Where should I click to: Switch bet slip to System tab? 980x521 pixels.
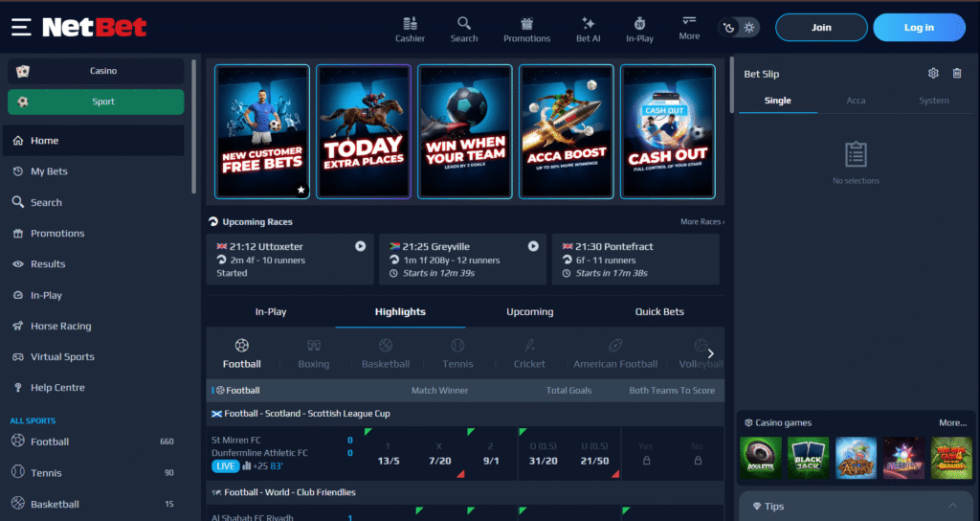(934, 100)
